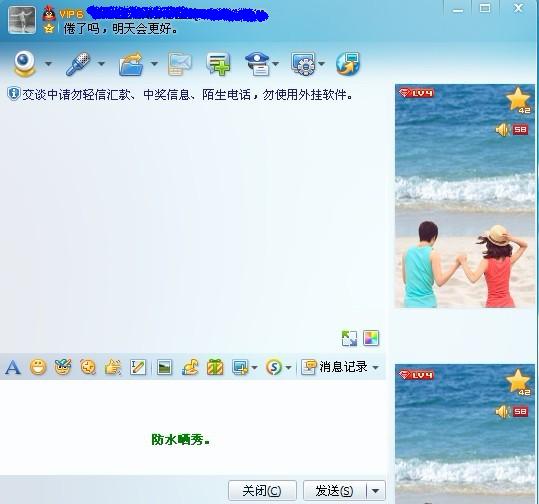Click 关闭(C) button
539x504 pixels.
coord(262,491)
